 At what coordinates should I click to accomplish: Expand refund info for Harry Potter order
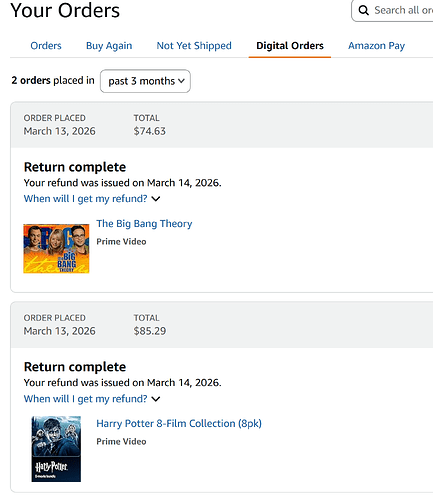[x=85, y=399]
